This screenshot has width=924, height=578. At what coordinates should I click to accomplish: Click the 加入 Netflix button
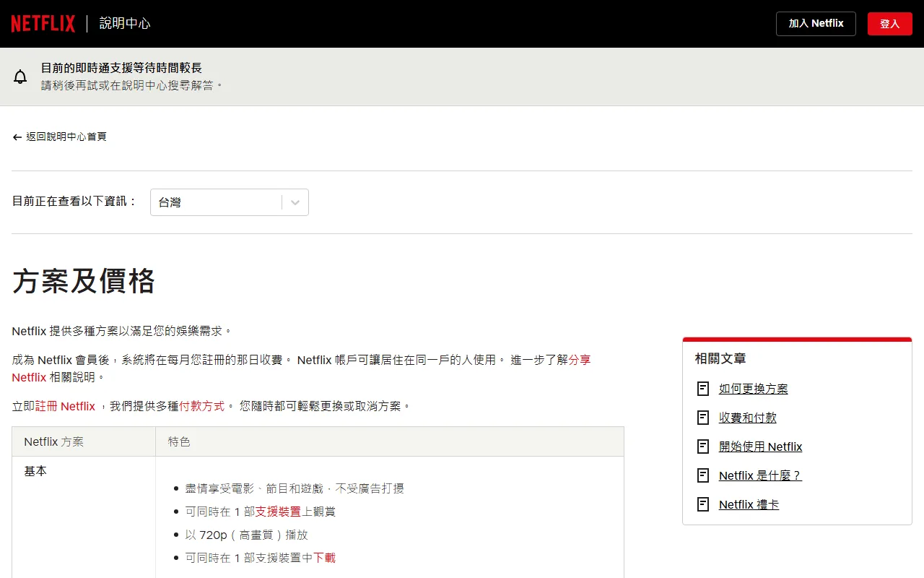pos(816,23)
